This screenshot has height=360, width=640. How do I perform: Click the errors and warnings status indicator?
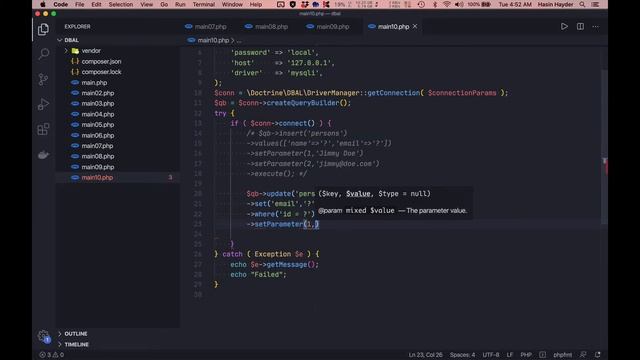[x=51, y=355]
